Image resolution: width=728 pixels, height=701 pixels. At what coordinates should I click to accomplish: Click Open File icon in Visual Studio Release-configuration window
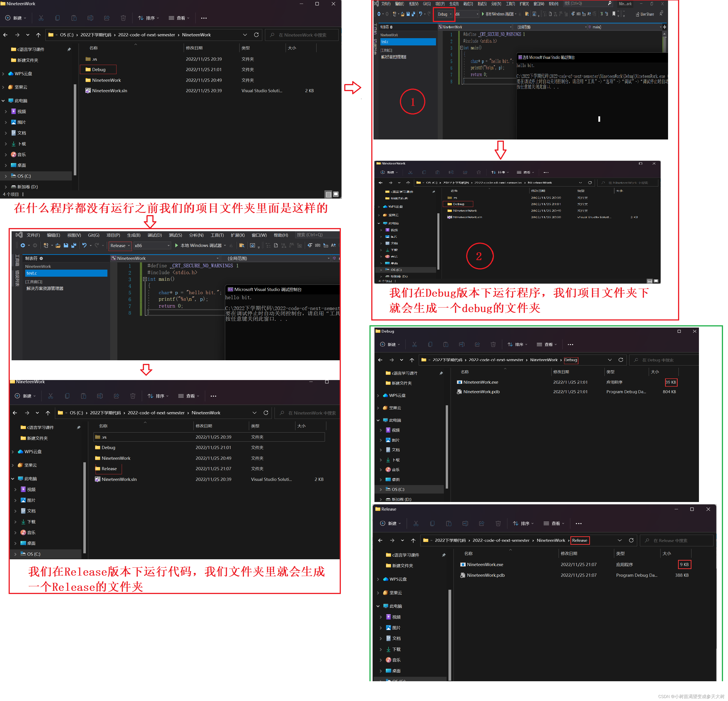pyautogui.click(x=58, y=246)
